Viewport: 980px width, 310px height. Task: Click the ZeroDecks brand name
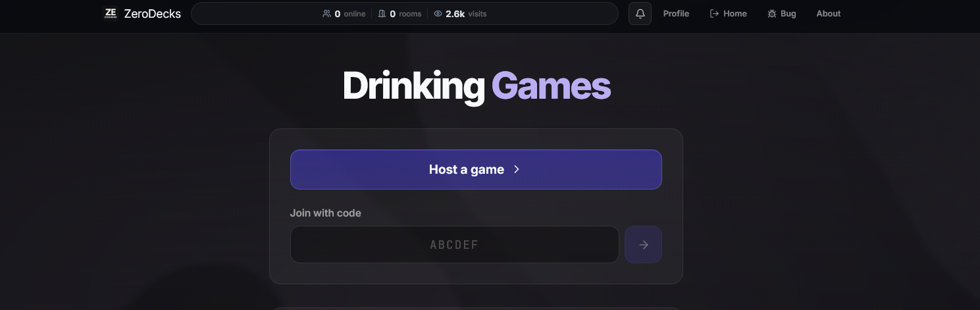(x=152, y=13)
